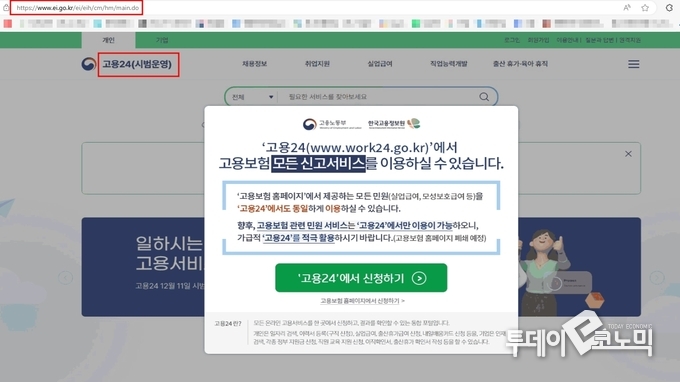Click the 한국고용정보원 logo in the popup
The height and width of the screenshot is (382, 680).
pyautogui.click(x=394, y=124)
